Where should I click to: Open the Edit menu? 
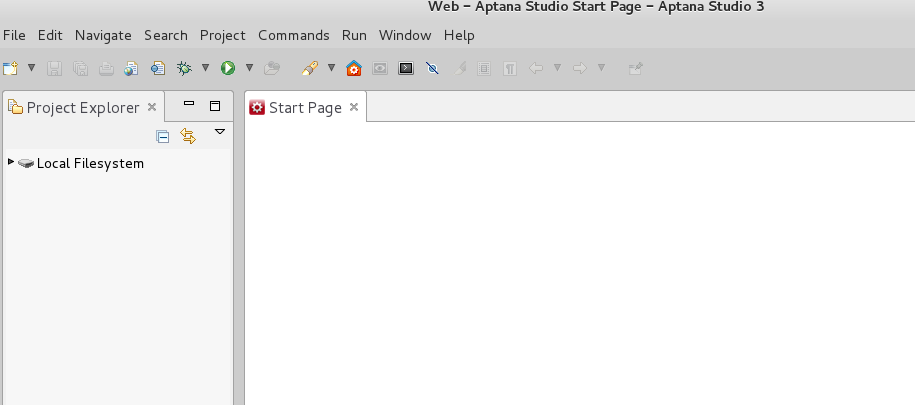(x=50, y=36)
